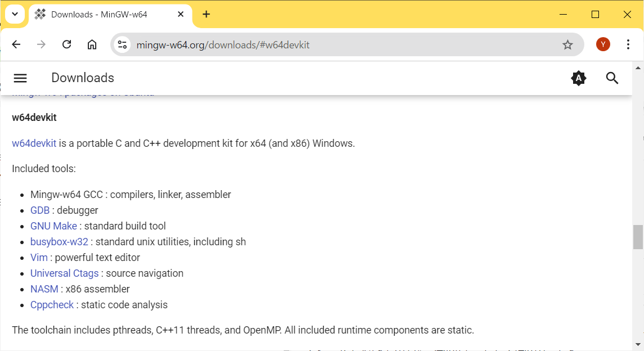Close the Downloads - MinGW-w64 tab
Viewport: 644px width, 351px height.
(x=181, y=14)
